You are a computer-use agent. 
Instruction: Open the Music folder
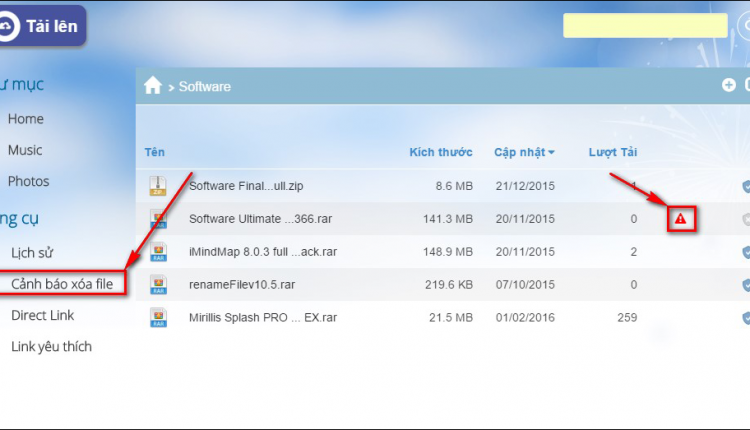point(25,150)
